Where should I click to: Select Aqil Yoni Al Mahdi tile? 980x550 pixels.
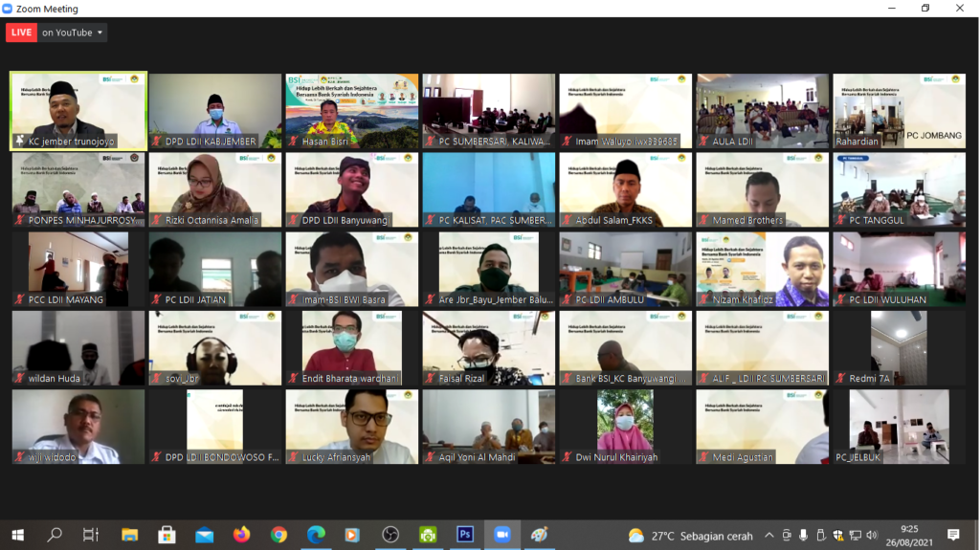coord(489,427)
